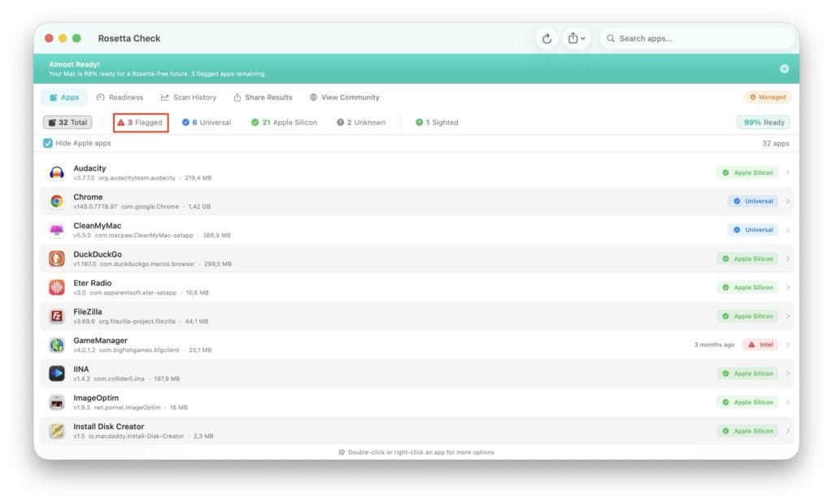The image size is (833, 504).
Task: Select the IINA app name
Action: (81, 369)
